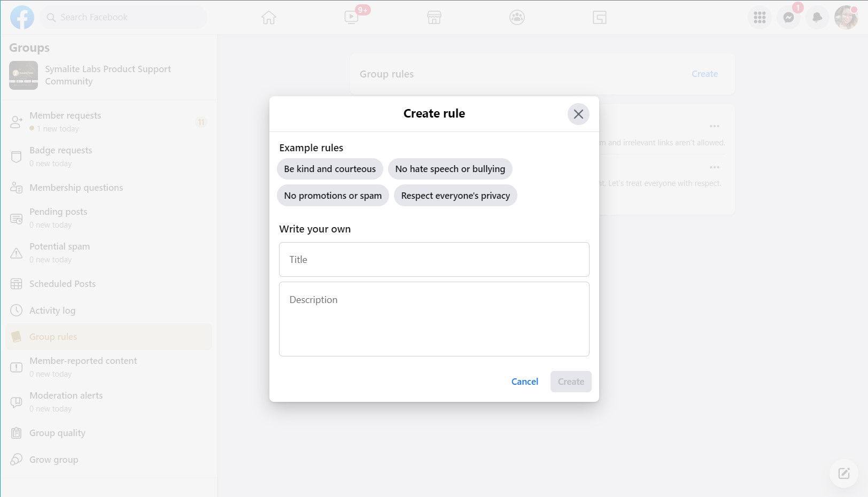Open the Groups section
This screenshot has width=868, height=497.
[x=516, y=17]
